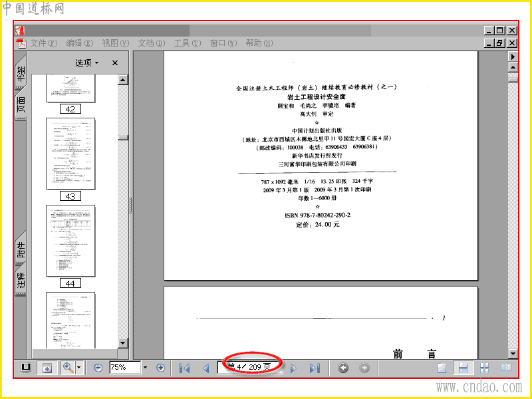Screen dimensions: 532x399
Task: Open the 文件 menu
Action: pyautogui.click(x=43, y=43)
